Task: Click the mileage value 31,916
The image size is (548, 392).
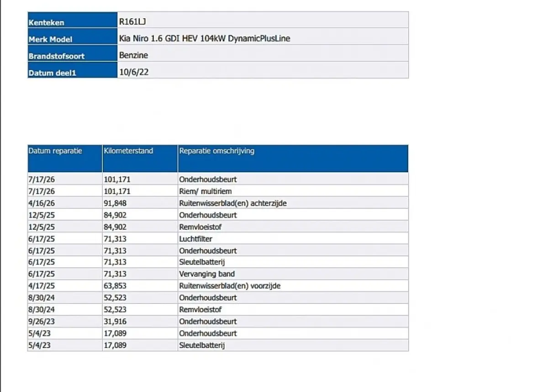Action: (x=115, y=322)
